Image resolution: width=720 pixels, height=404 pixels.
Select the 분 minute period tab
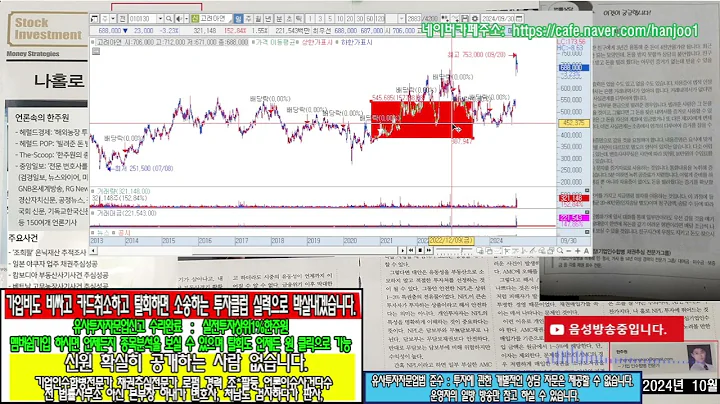(279, 18)
